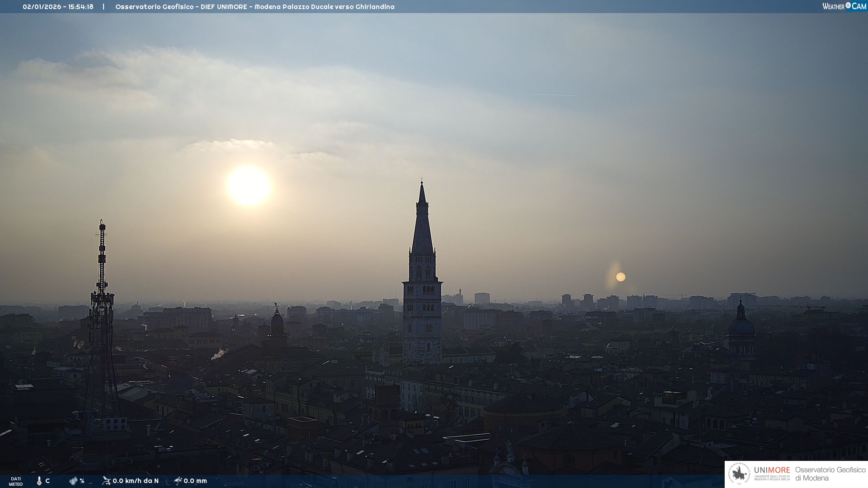Screen dimensions: 868x488
Task: Click the lattice radio antenna tower
Action: pos(102,307)
